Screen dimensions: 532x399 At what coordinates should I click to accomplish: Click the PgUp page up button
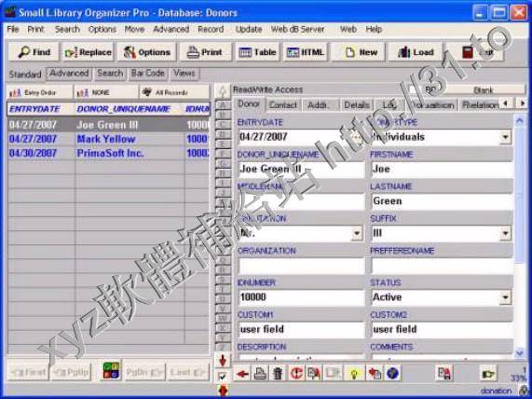71,373
